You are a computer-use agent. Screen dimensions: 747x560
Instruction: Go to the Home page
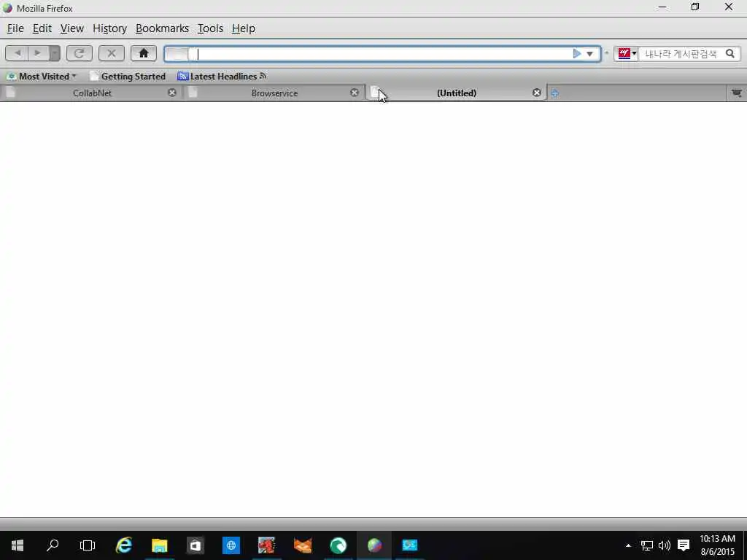click(144, 53)
